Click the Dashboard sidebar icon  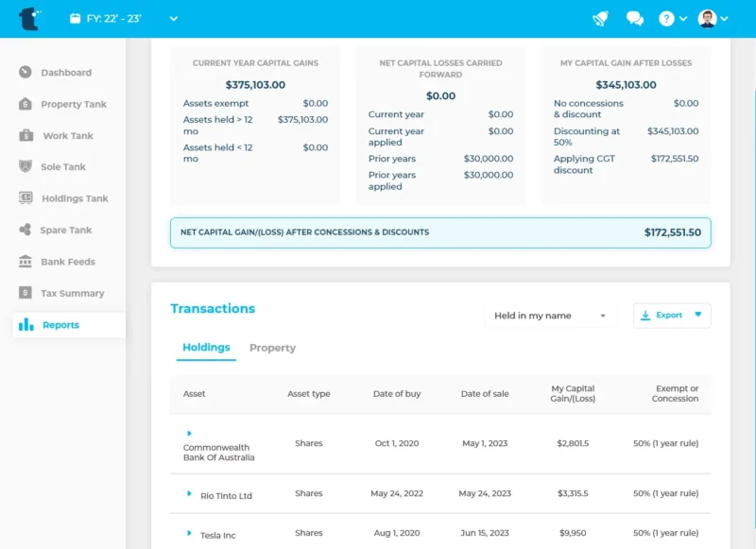(25, 73)
